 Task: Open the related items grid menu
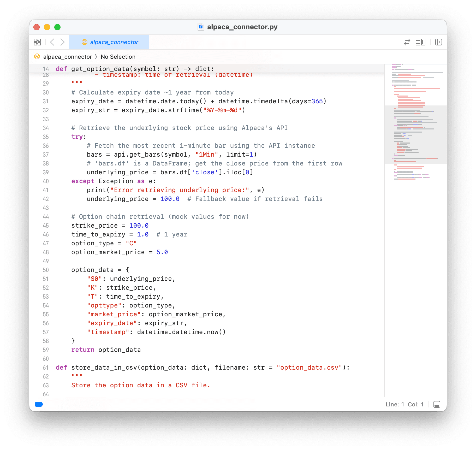coord(37,42)
